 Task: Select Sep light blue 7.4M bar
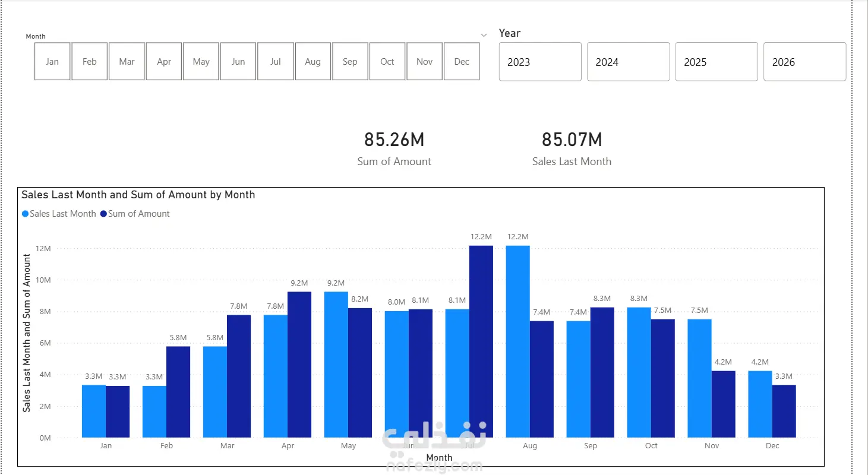579,380
